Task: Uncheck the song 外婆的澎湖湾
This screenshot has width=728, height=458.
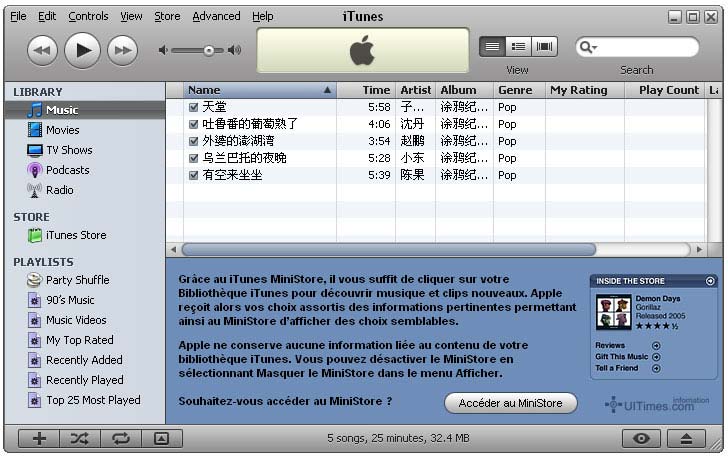Action: pyautogui.click(x=194, y=141)
